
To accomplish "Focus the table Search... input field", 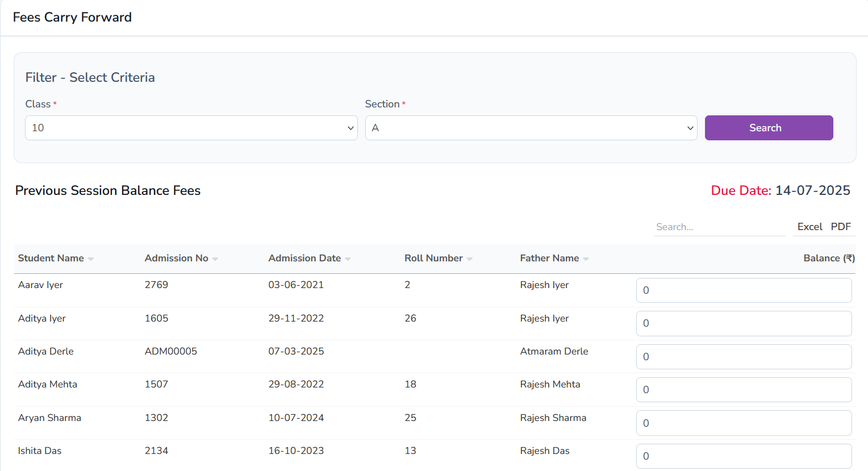I will click(719, 227).
